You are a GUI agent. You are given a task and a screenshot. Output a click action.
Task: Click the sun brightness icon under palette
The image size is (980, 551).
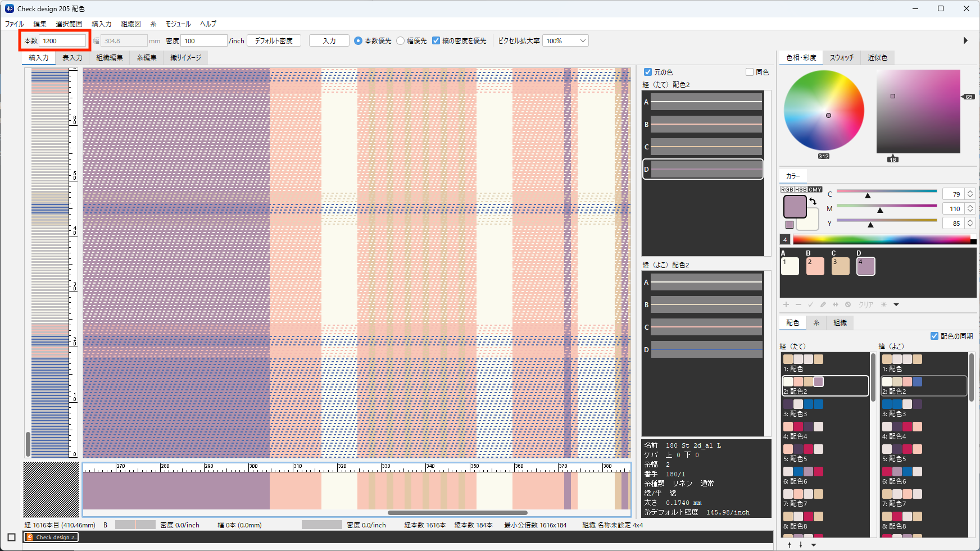(884, 304)
